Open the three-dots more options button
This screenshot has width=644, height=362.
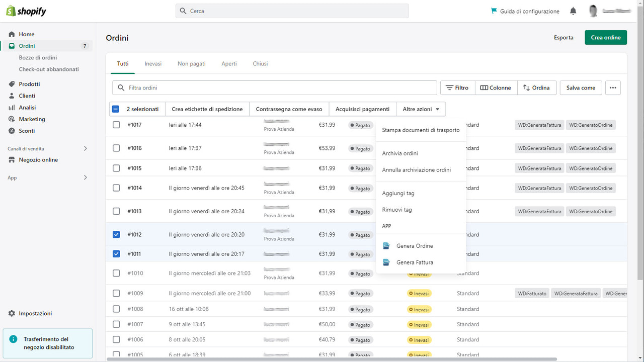click(613, 87)
